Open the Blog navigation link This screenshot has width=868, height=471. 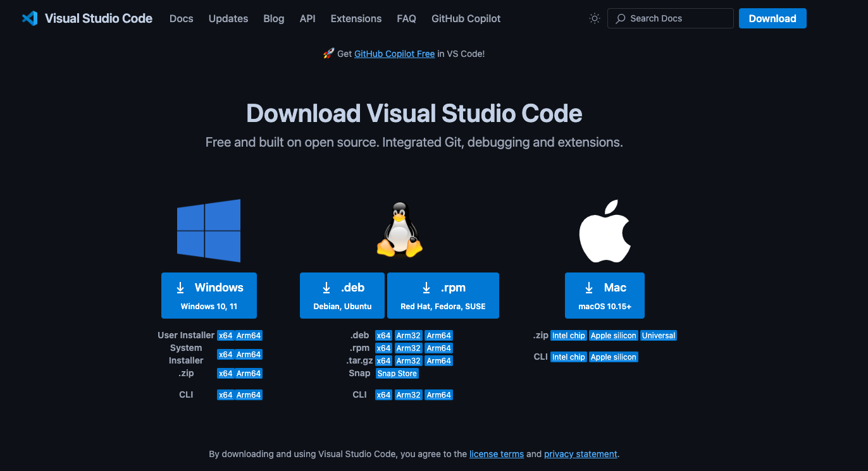point(274,18)
